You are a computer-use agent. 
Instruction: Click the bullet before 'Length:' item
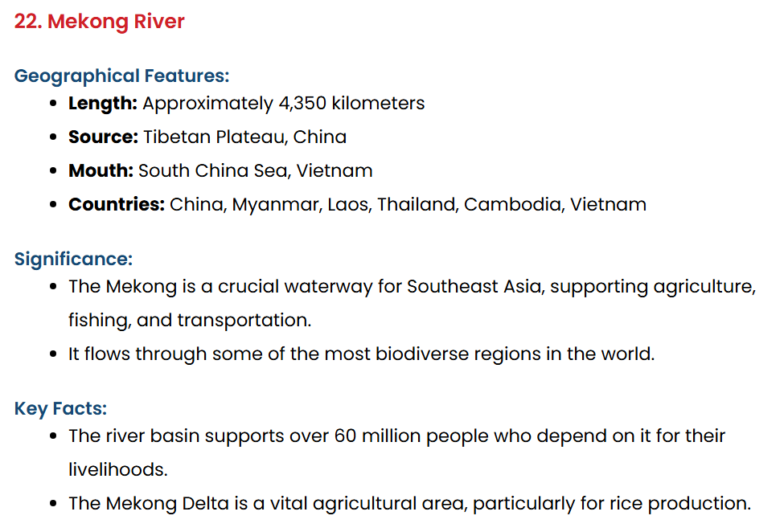coord(54,104)
